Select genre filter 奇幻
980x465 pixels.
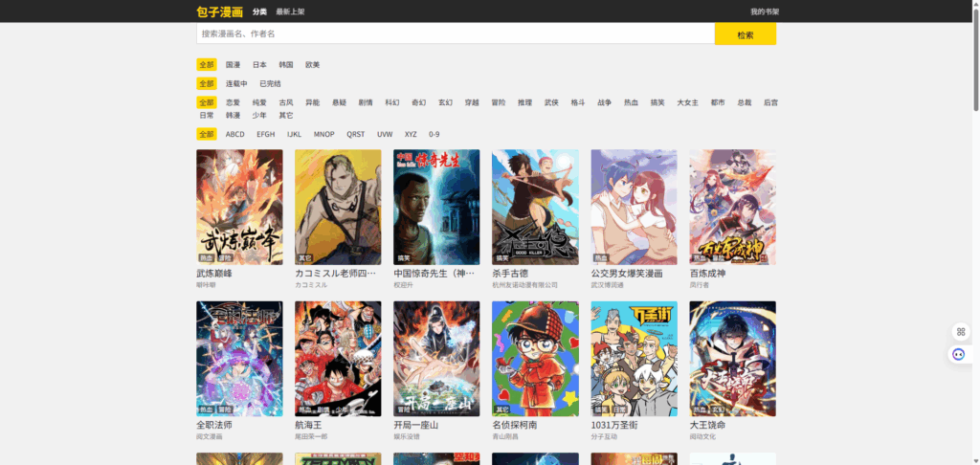(x=419, y=102)
